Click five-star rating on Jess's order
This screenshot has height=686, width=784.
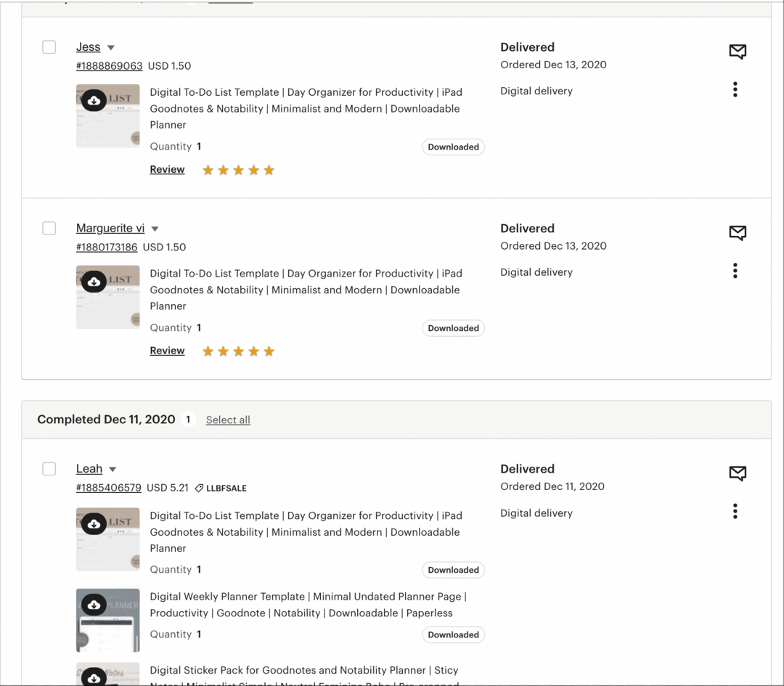pyautogui.click(x=238, y=170)
